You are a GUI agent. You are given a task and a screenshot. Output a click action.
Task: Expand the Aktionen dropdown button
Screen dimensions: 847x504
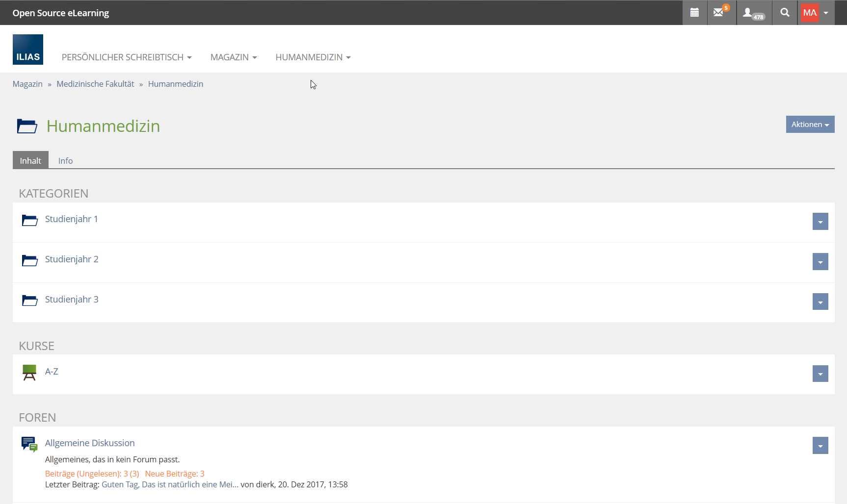810,125
